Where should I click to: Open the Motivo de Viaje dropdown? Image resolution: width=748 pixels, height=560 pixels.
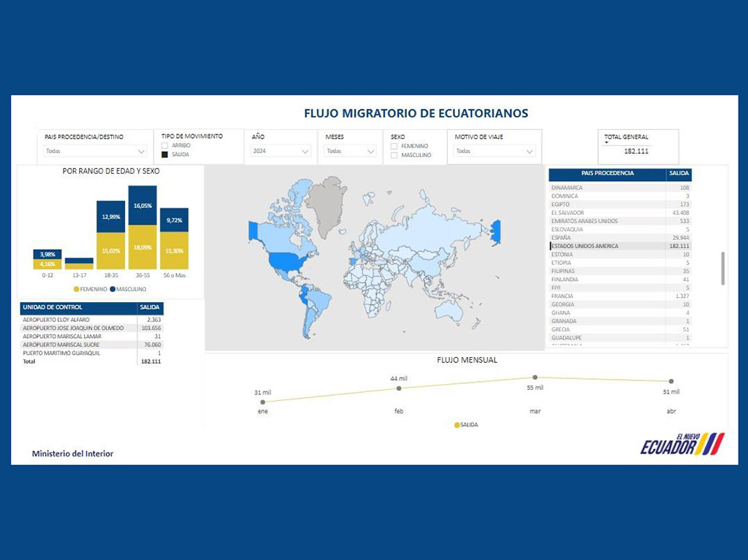tap(495, 151)
